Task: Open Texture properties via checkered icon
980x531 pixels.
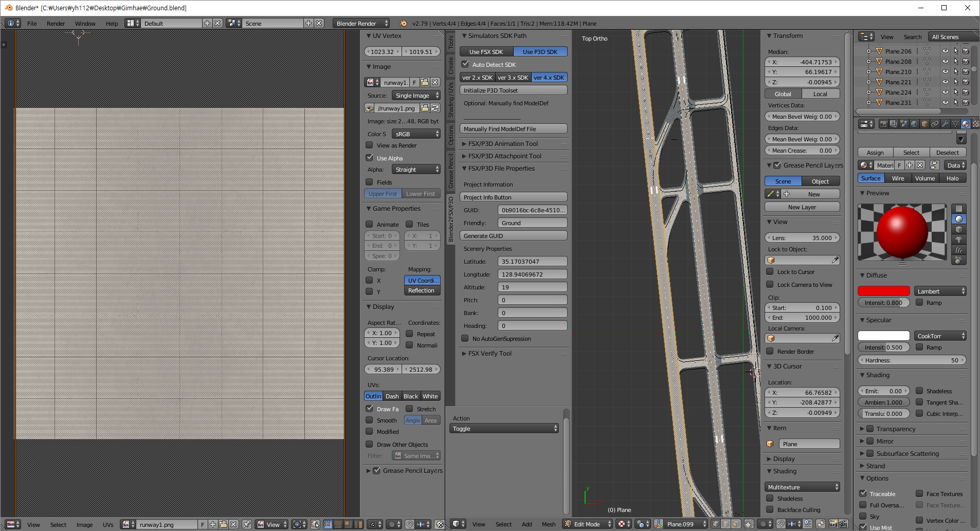Action: click(976, 125)
